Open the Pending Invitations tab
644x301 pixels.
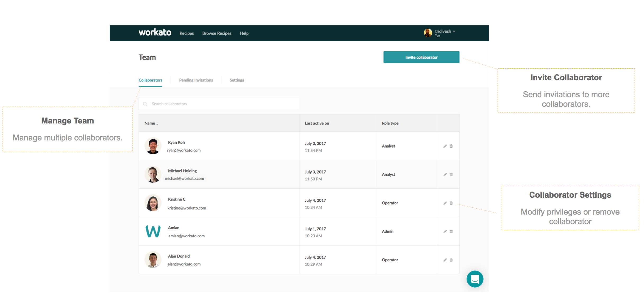[196, 80]
